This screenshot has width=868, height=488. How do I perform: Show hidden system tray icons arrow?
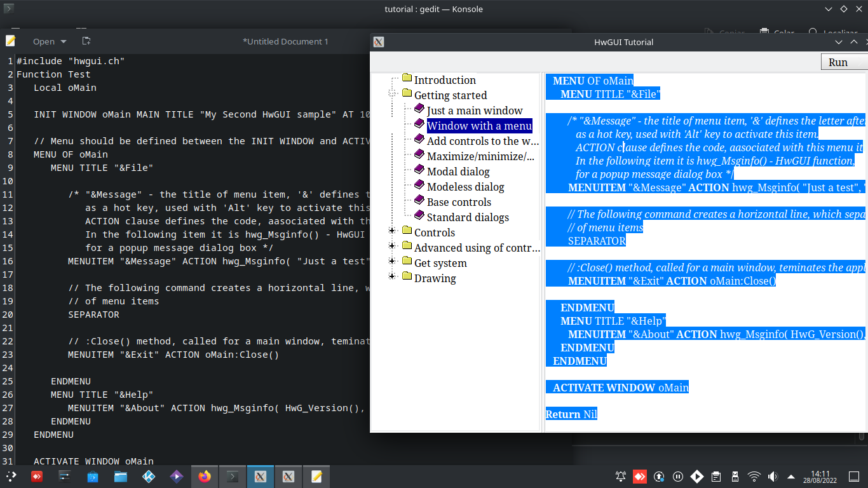click(791, 476)
